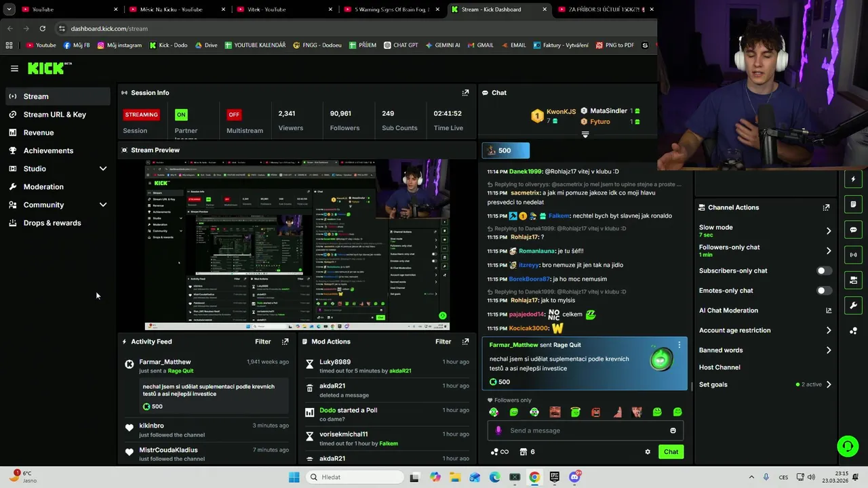Expand the Studio sidebar section
Viewport: 868px width, 488px height.
pos(103,169)
